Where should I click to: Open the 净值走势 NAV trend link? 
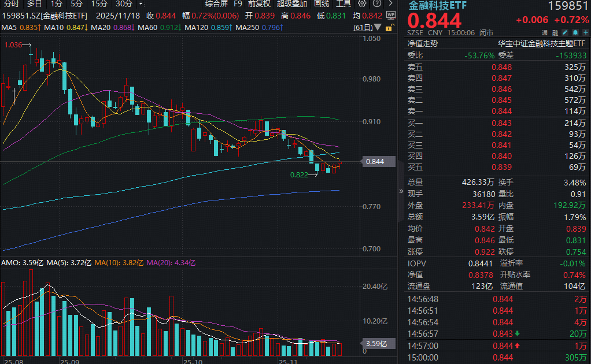(423, 43)
